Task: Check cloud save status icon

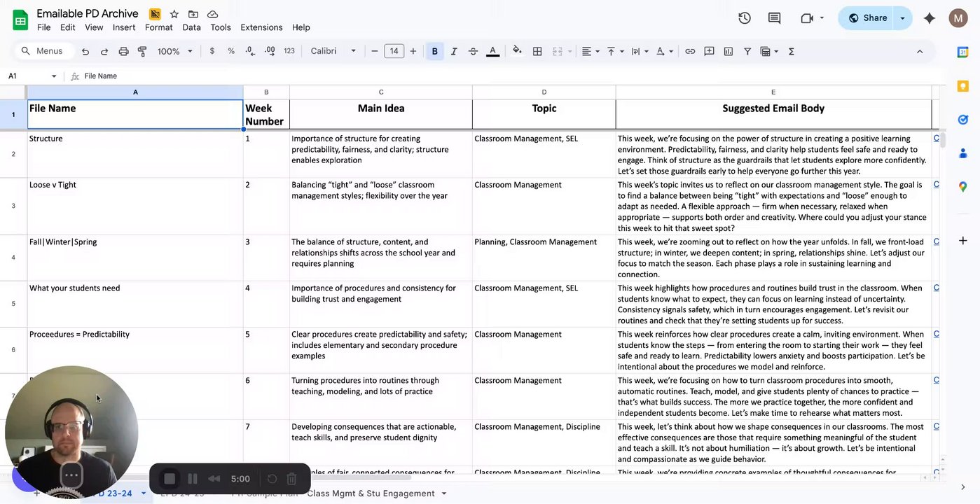Action: point(212,14)
